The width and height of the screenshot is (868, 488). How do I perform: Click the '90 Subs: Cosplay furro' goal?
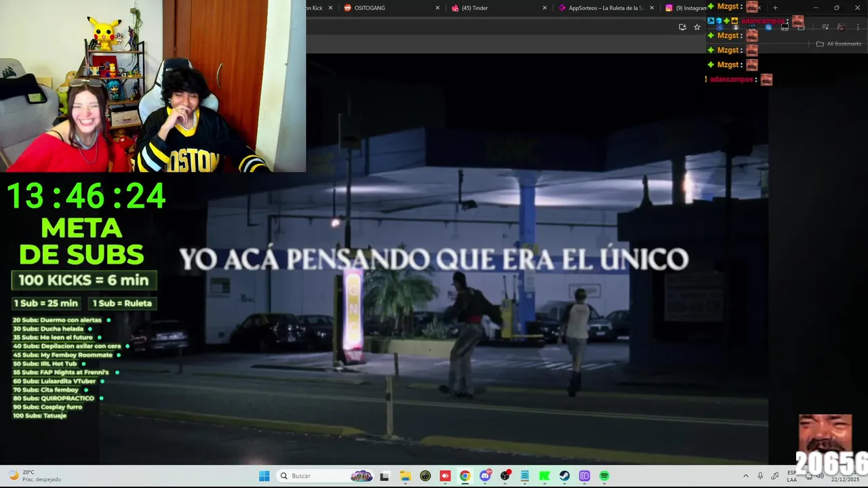[47, 407]
